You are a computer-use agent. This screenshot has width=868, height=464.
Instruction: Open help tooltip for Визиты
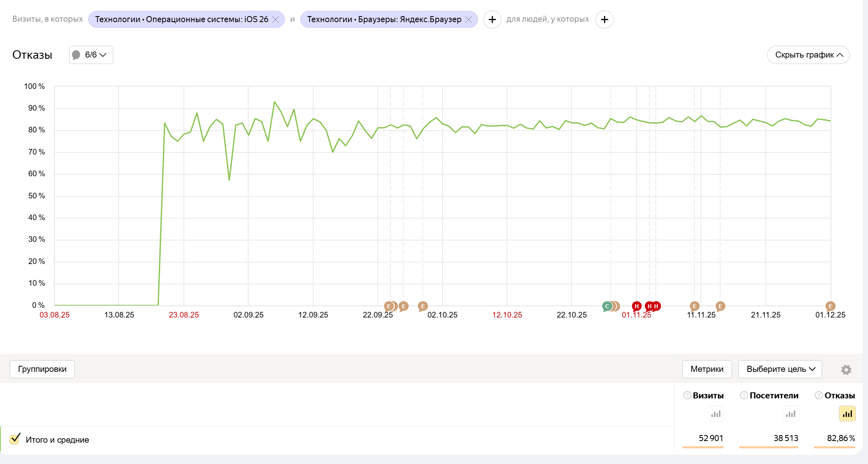coord(687,395)
